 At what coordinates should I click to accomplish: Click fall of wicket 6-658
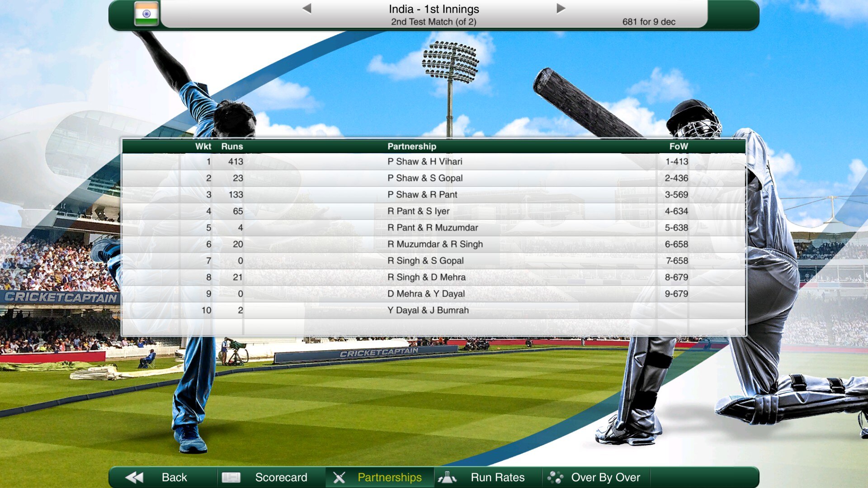[x=676, y=244]
